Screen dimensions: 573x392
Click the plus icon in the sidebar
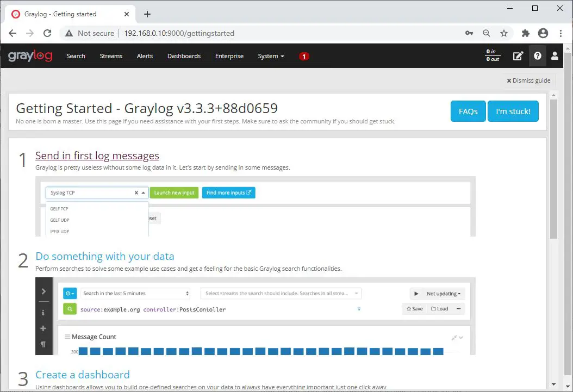coord(43,328)
